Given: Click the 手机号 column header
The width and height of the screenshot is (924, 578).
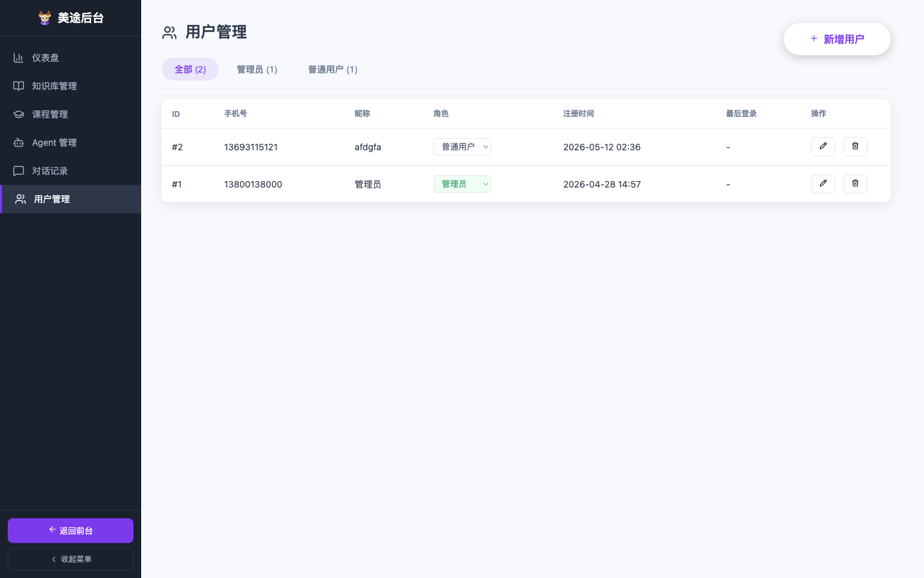Looking at the screenshot, I should tap(235, 114).
